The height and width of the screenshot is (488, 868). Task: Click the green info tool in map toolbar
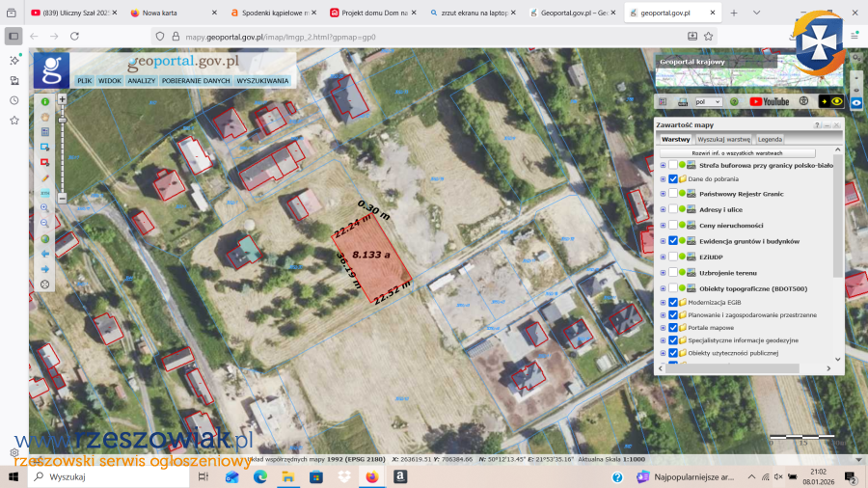44,101
